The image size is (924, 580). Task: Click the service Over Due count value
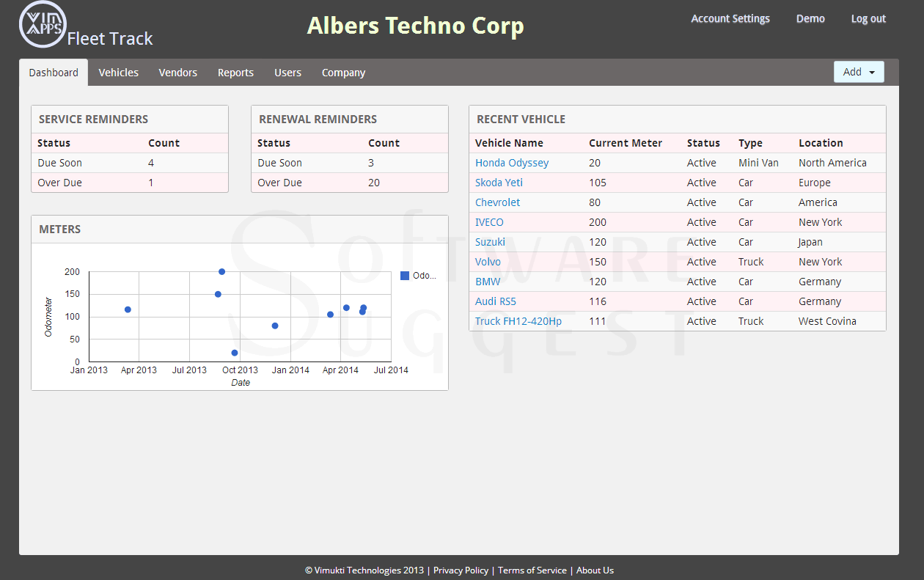pos(151,183)
